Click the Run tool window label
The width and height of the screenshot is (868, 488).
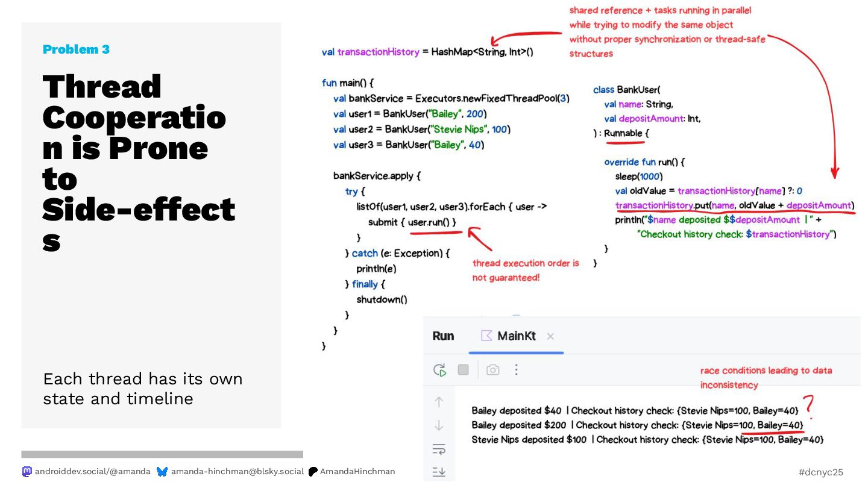pos(443,336)
